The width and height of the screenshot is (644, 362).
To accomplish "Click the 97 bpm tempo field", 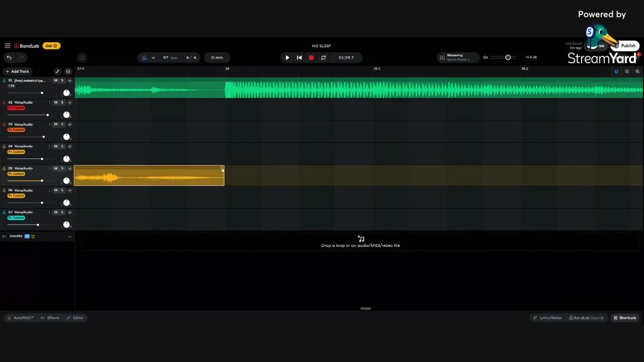I will (x=170, y=58).
